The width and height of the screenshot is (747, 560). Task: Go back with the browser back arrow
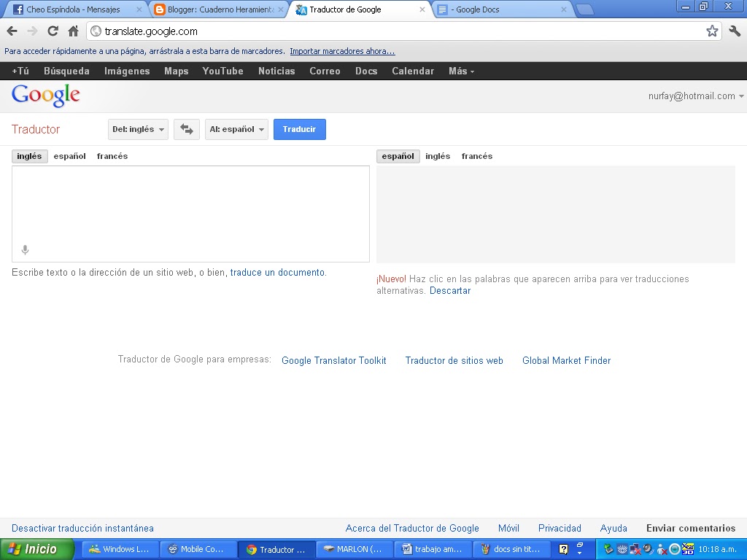pyautogui.click(x=12, y=31)
